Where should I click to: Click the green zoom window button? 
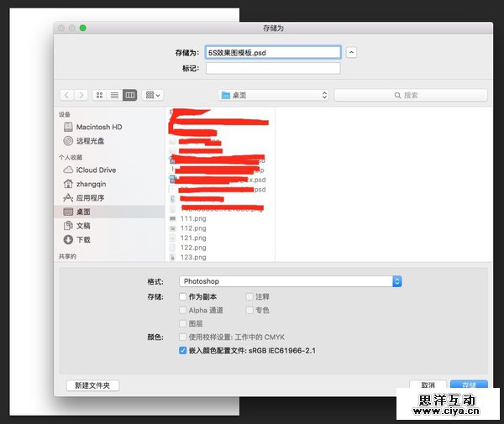coord(83,29)
